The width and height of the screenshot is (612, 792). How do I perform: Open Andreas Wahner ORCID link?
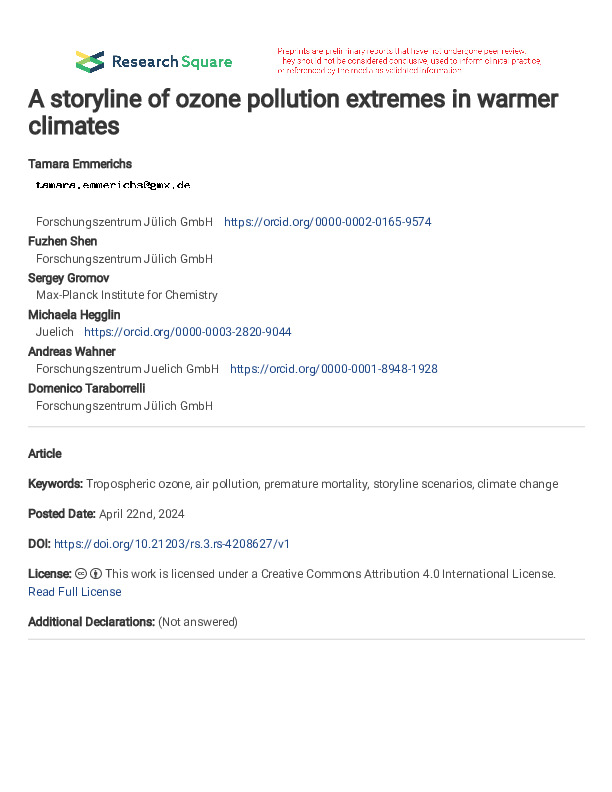tap(334, 369)
